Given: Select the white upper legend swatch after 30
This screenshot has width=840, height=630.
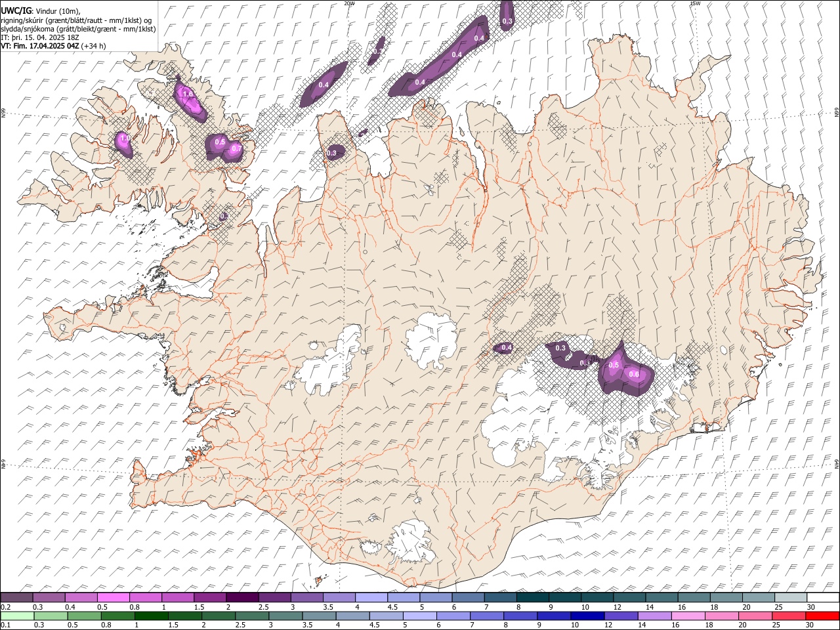Looking at the screenshot, I should coord(823,597).
